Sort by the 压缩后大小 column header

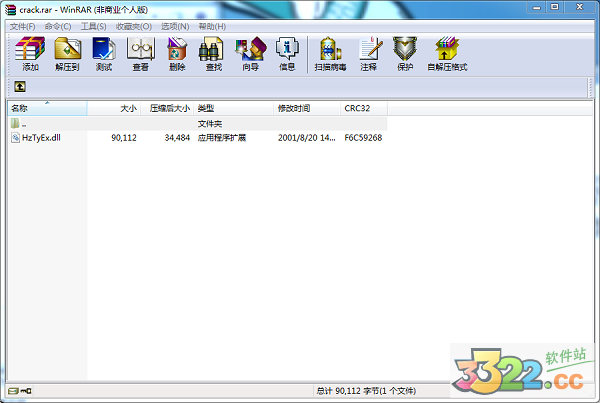[x=167, y=108]
